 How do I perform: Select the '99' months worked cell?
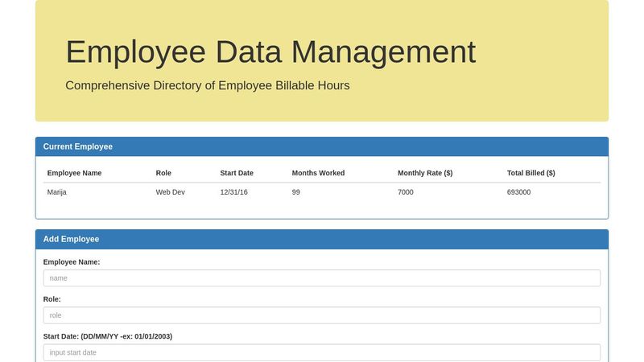coord(295,192)
